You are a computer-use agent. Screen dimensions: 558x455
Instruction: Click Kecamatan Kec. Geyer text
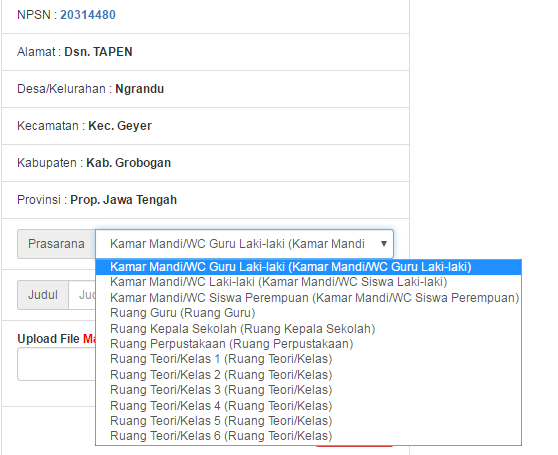point(84,126)
